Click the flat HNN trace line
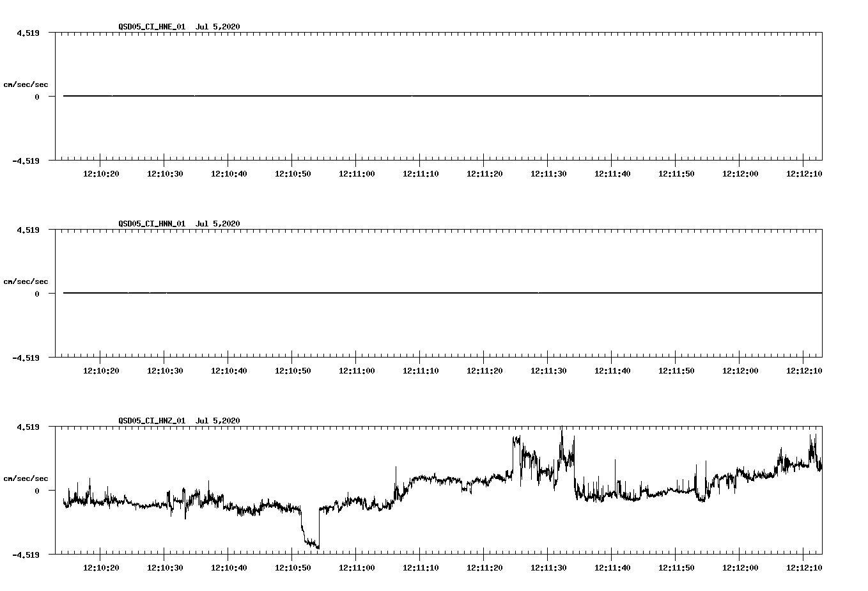The width and height of the screenshot is (868, 591). click(442, 293)
